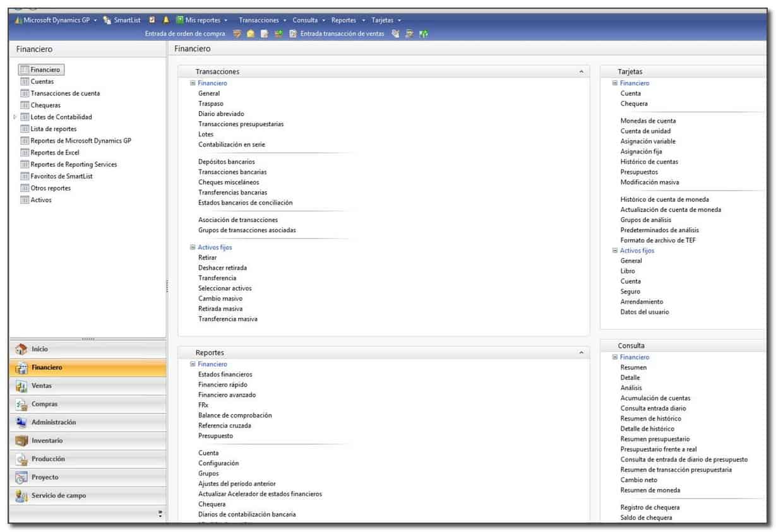Click the red checklist reminder icon
This screenshot has width=776, height=532.
tap(152, 20)
